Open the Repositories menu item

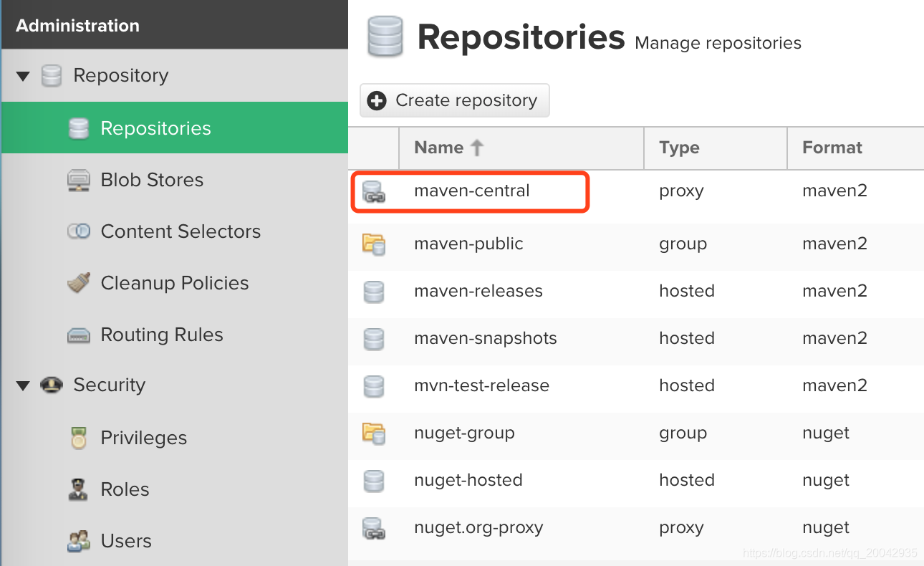[x=175, y=128]
